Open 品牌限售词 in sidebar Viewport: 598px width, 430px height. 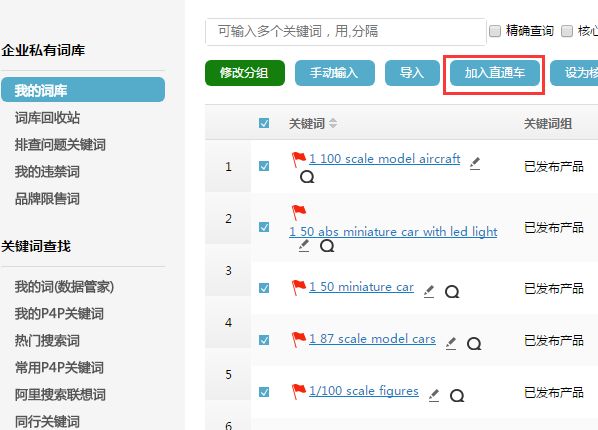47,199
